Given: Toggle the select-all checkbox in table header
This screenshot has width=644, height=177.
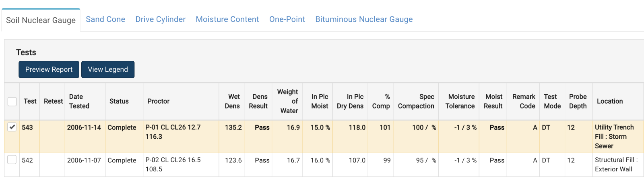Looking at the screenshot, I should (12, 102).
